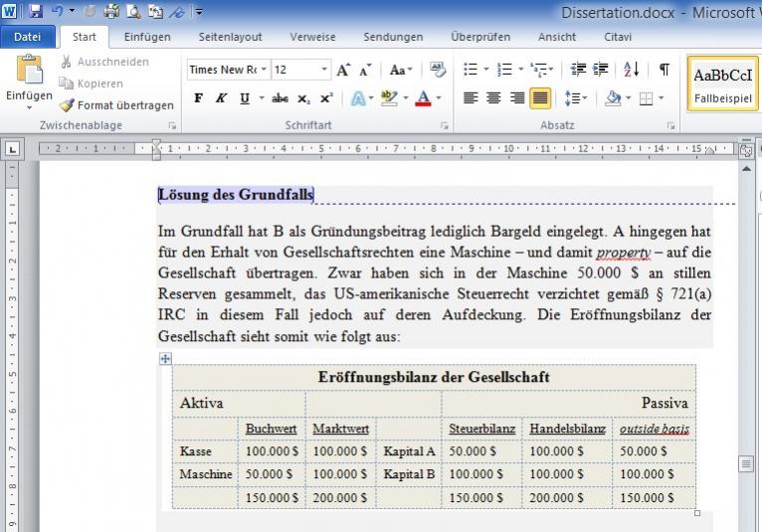Open the Datei tab
Screen dimensions: 762x532
coord(27,37)
